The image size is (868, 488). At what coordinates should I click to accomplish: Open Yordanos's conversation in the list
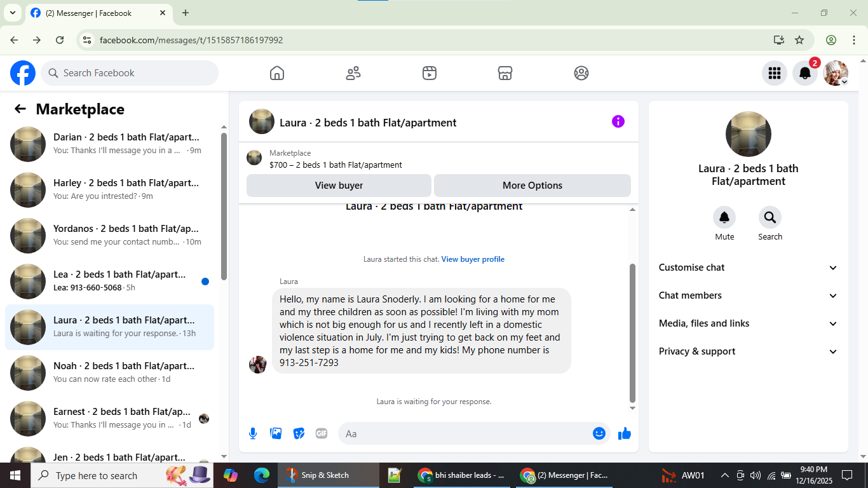pyautogui.click(x=109, y=236)
